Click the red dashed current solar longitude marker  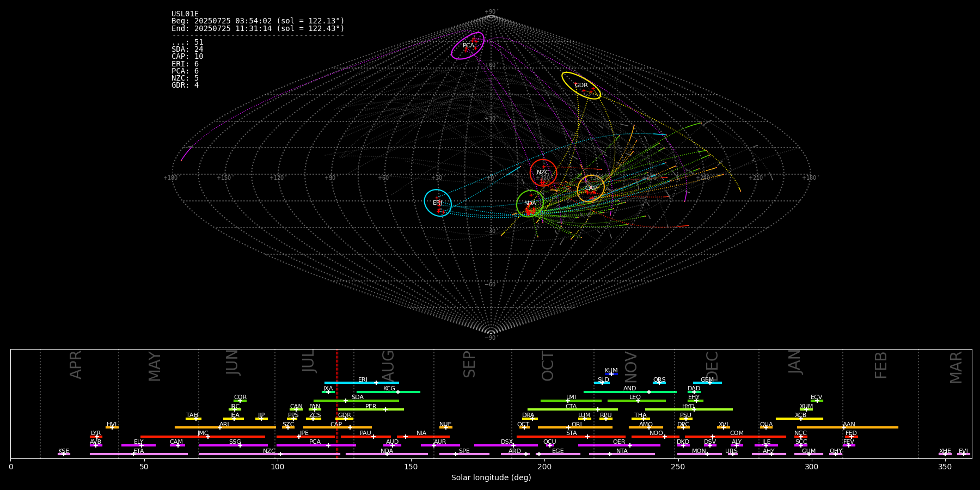click(x=337, y=403)
